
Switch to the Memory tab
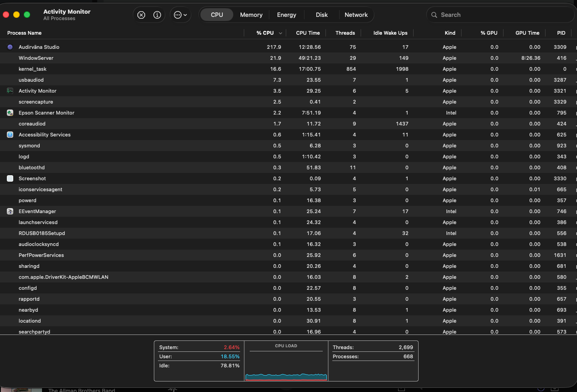point(251,15)
